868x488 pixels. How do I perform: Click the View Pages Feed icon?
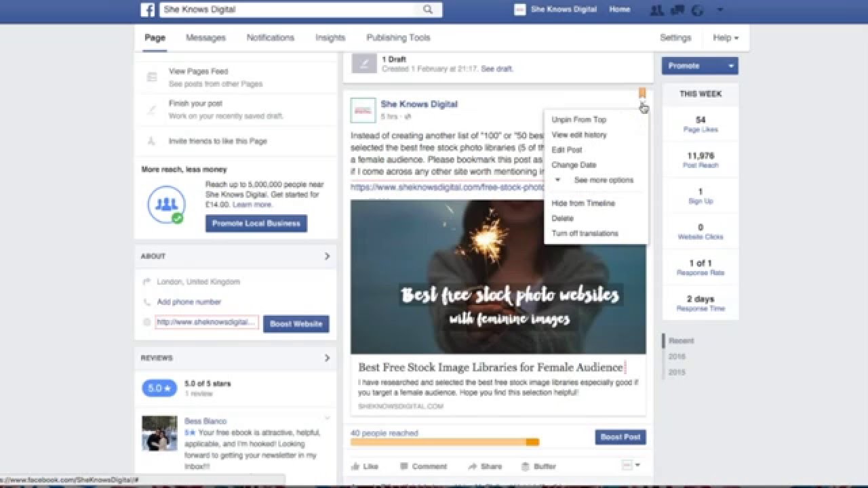[x=152, y=77]
